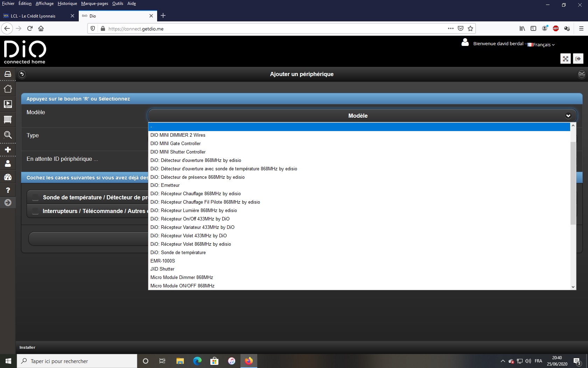
Task: Bookmark this page with the star icon
Action: pos(470,28)
